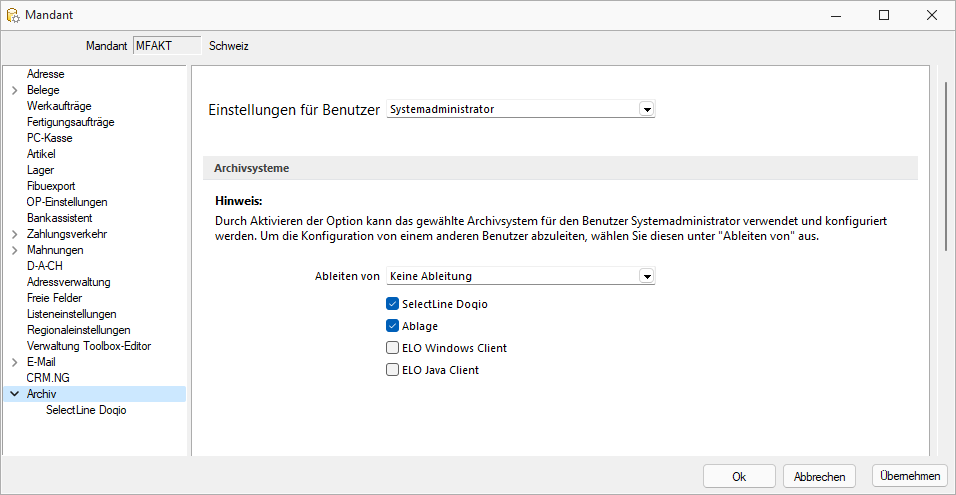Uncheck the SelectLine Doqio checkbox

point(392,304)
